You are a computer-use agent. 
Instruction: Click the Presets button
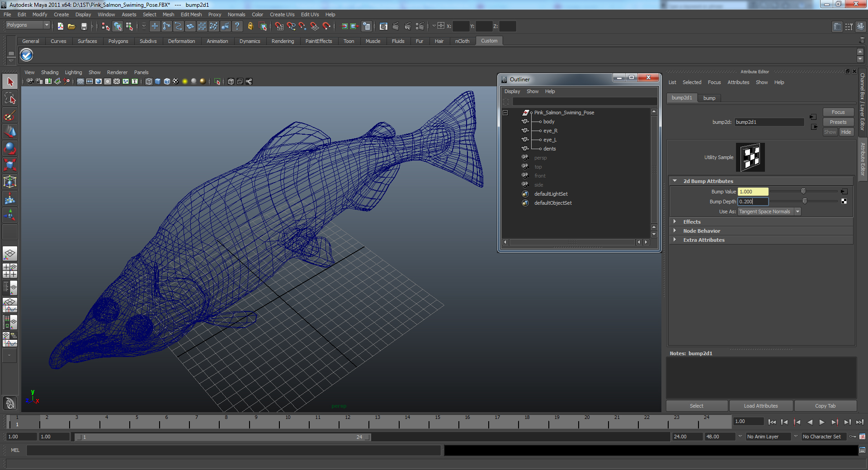(x=838, y=122)
